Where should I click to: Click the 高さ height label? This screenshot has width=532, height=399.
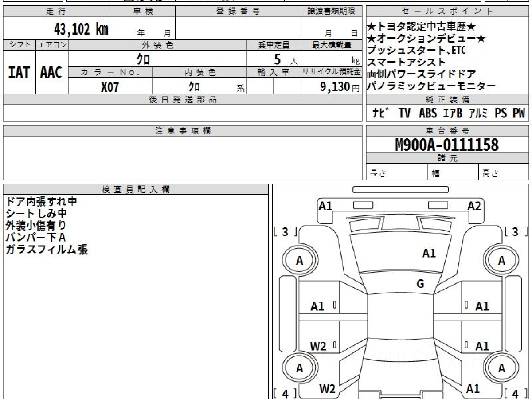490,174
